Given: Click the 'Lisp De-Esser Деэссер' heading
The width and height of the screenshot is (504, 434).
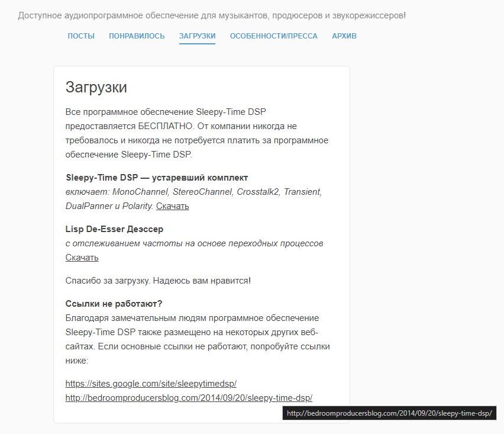Looking at the screenshot, I should [x=114, y=229].
